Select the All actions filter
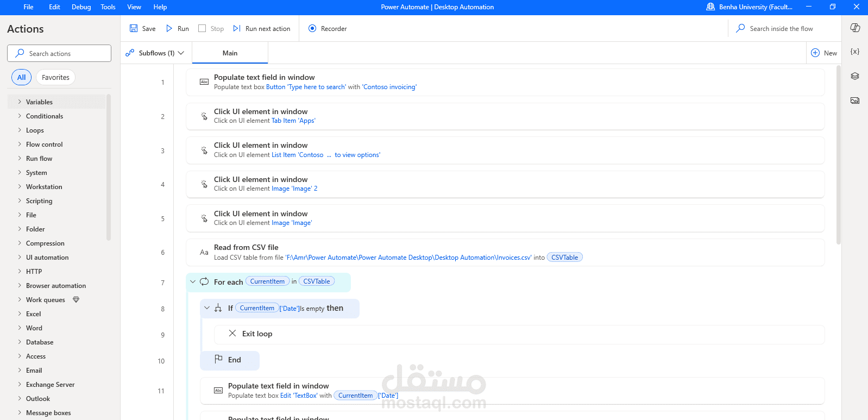This screenshot has height=420, width=868. tap(21, 77)
